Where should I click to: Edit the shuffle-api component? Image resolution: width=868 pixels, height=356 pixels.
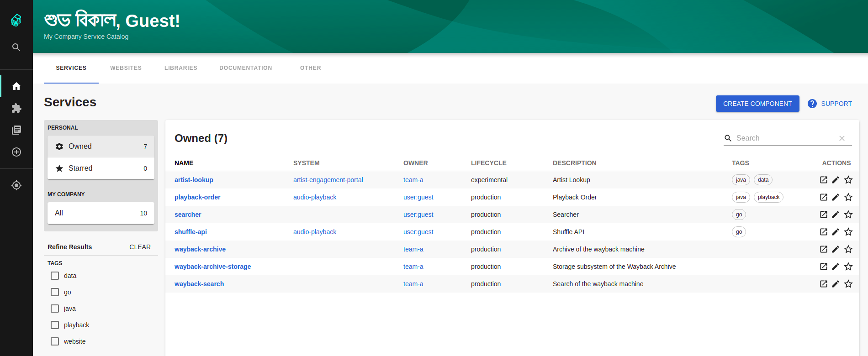[836, 232]
